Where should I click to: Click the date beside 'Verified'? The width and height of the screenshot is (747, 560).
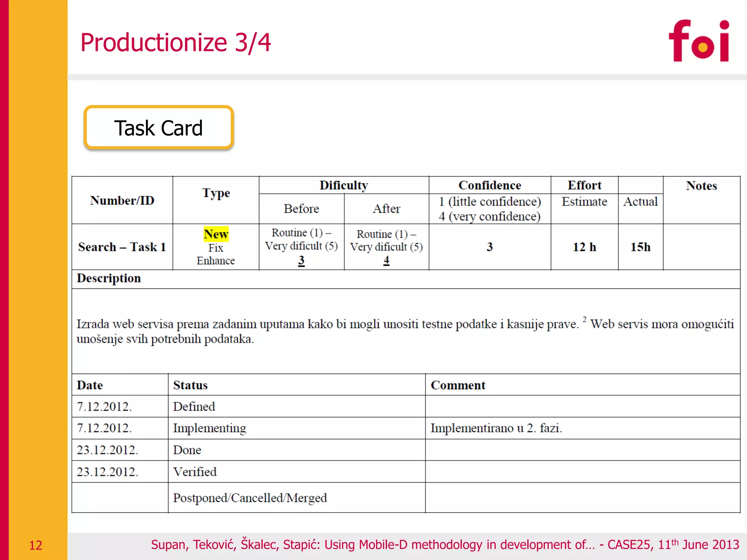(x=108, y=472)
